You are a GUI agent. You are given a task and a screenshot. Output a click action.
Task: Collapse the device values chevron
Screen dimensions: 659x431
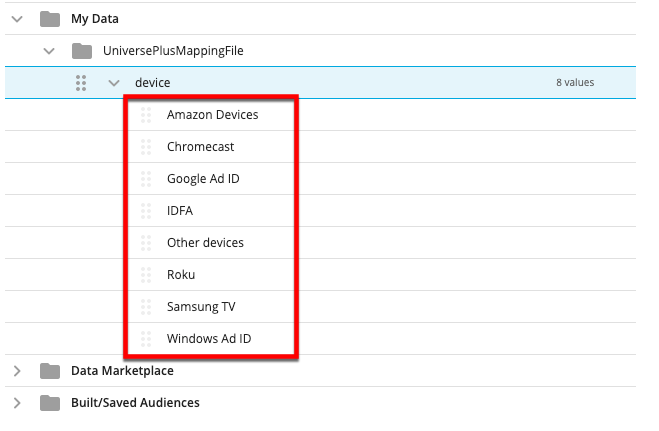(114, 83)
